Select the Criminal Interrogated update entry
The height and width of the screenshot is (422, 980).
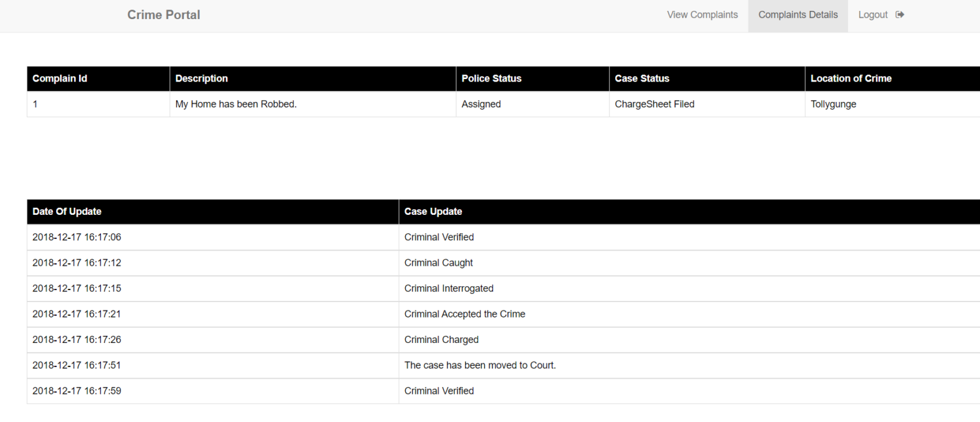[x=449, y=288]
